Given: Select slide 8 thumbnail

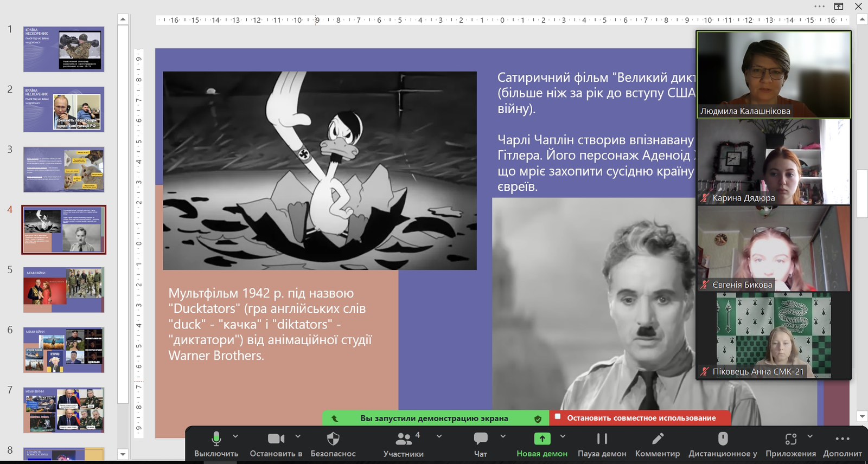Looking at the screenshot, I should coord(63,454).
